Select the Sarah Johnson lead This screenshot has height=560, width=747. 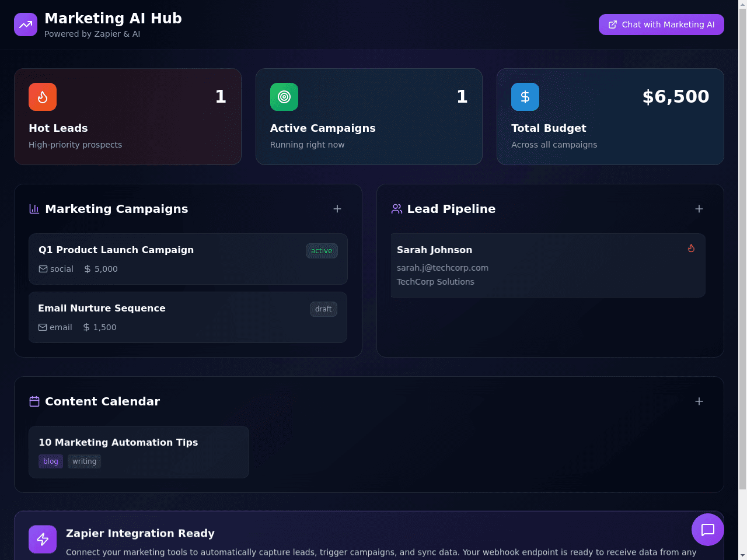coord(548,265)
